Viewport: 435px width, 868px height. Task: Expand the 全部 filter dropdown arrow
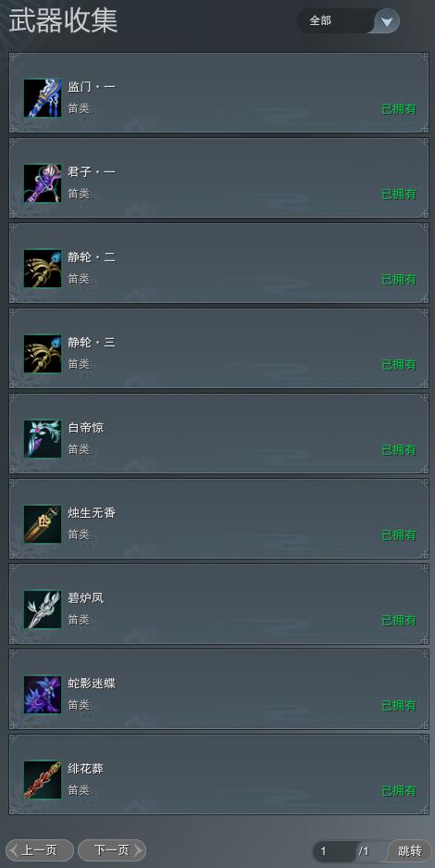pyautogui.click(x=387, y=21)
